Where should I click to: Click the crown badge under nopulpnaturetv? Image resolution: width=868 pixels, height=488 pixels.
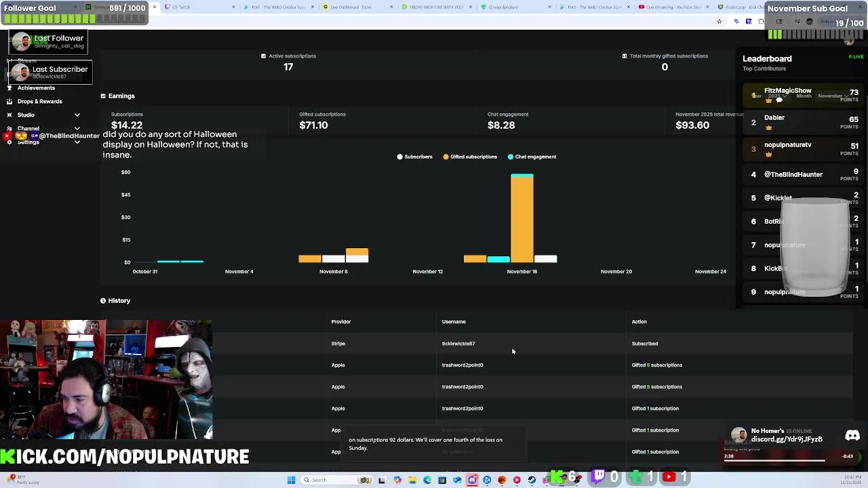point(768,155)
